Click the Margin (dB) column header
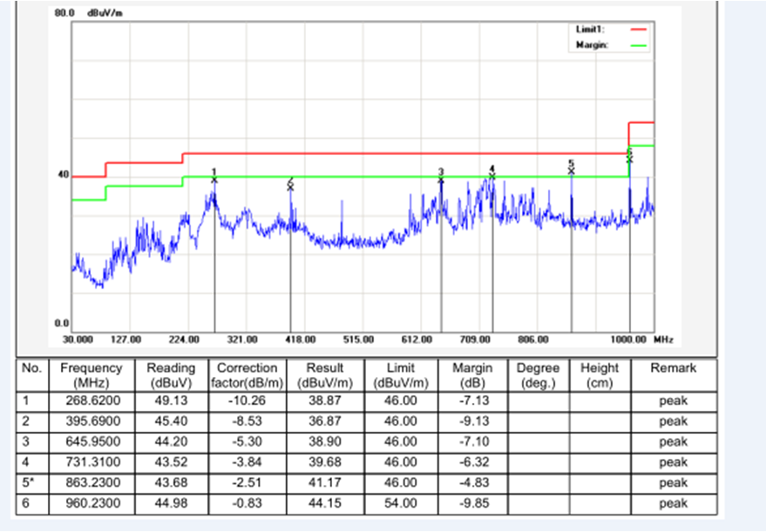This screenshot has height=532, width=766. 471,375
